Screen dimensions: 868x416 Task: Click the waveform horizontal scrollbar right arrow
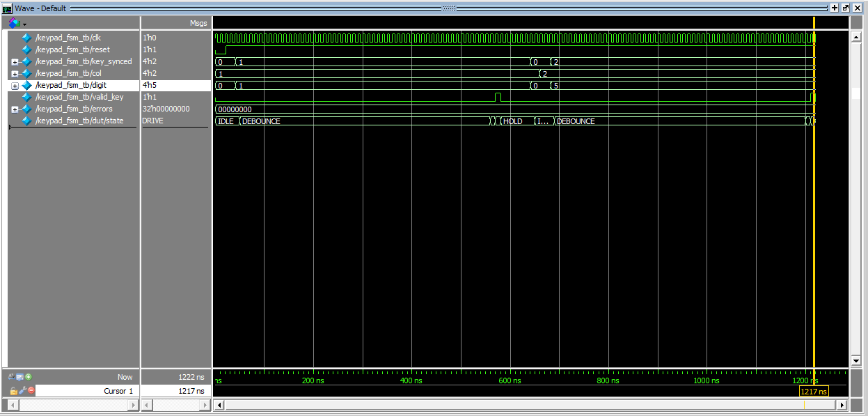tap(842, 405)
